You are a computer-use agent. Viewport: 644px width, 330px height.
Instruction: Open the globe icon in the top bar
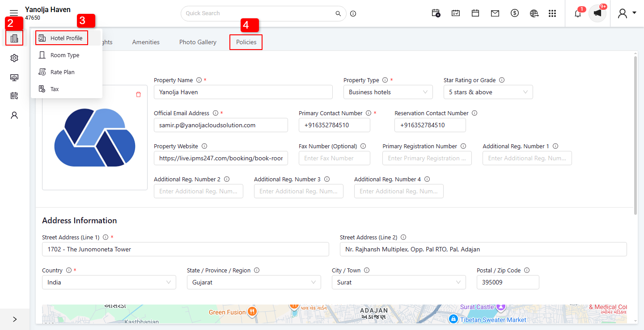click(x=534, y=13)
